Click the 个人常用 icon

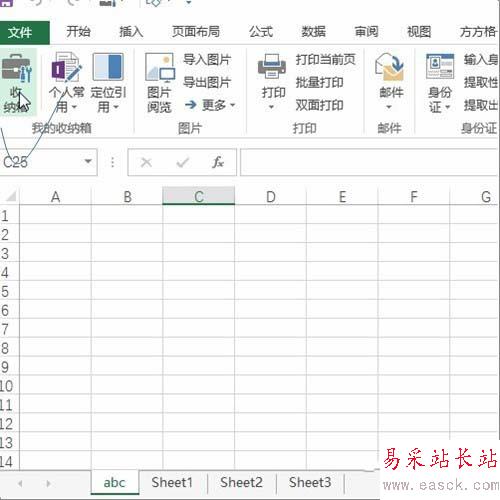tap(66, 68)
